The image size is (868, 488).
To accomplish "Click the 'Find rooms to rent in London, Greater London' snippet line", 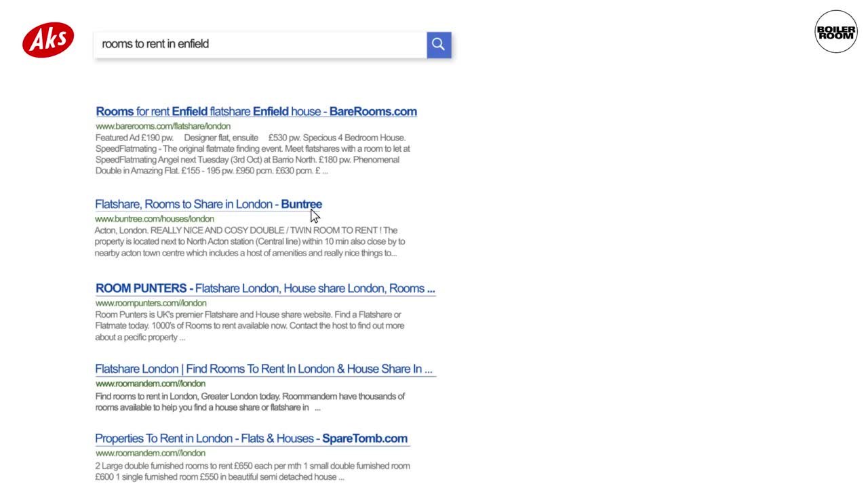I will (250, 396).
